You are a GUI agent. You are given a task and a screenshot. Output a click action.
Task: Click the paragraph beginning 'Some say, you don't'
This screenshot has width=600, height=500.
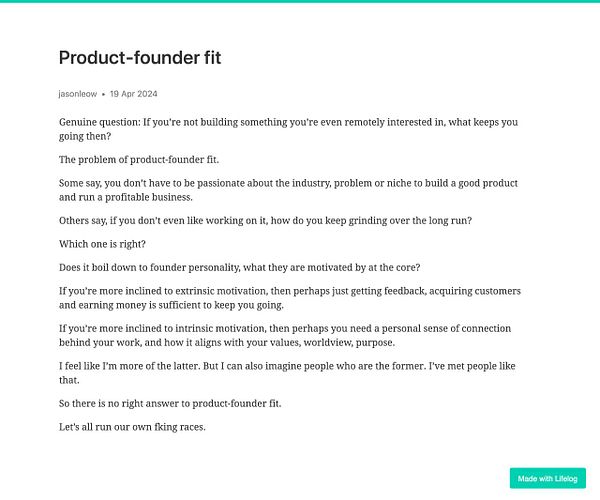tap(289, 190)
